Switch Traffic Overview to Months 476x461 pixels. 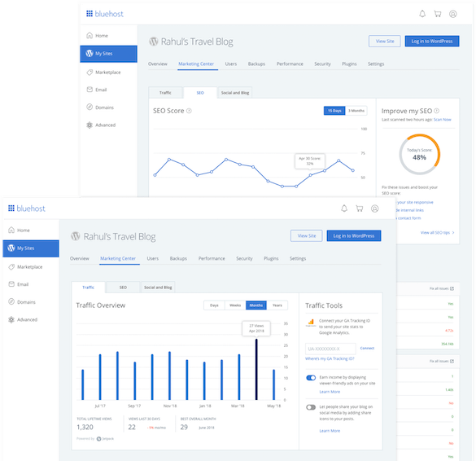(256, 305)
